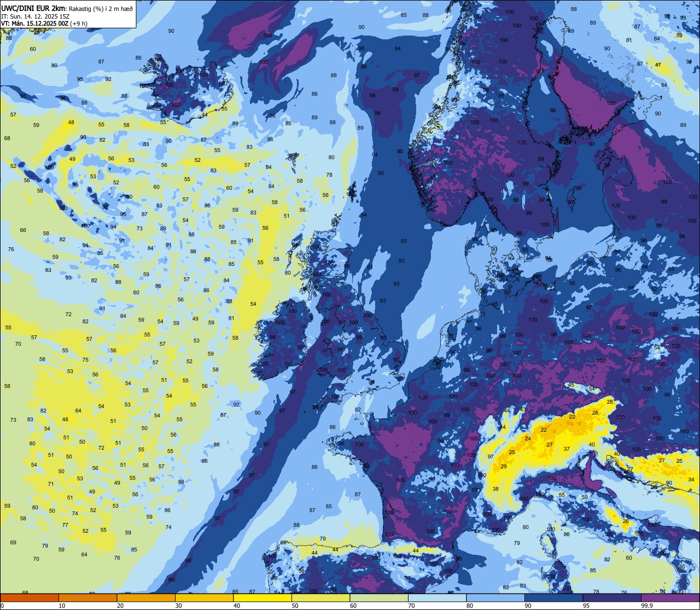700x610 pixels.
Task: Click the 20–30 legend color segment
Action: point(146,598)
